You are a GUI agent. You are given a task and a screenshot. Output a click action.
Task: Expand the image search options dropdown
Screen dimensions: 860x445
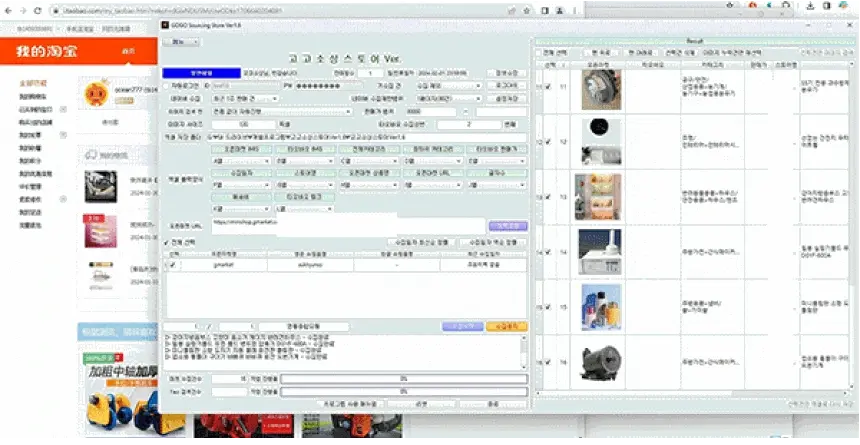[x=282, y=112]
